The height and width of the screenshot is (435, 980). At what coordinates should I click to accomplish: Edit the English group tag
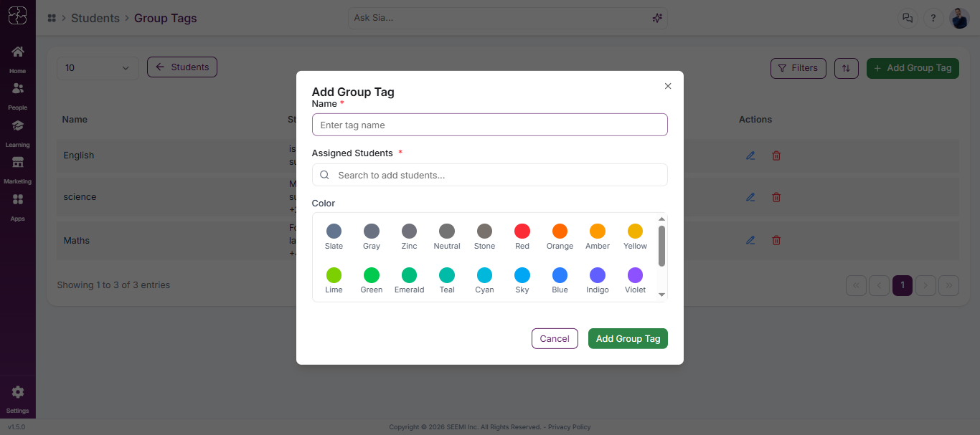(750, 156)
